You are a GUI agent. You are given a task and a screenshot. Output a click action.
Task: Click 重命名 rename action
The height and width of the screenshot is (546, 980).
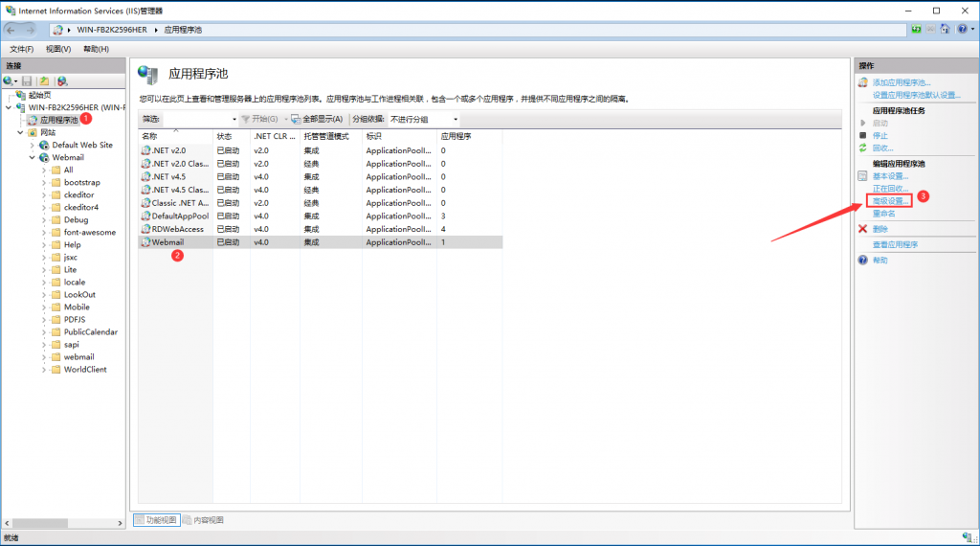[x=883, y=214]
